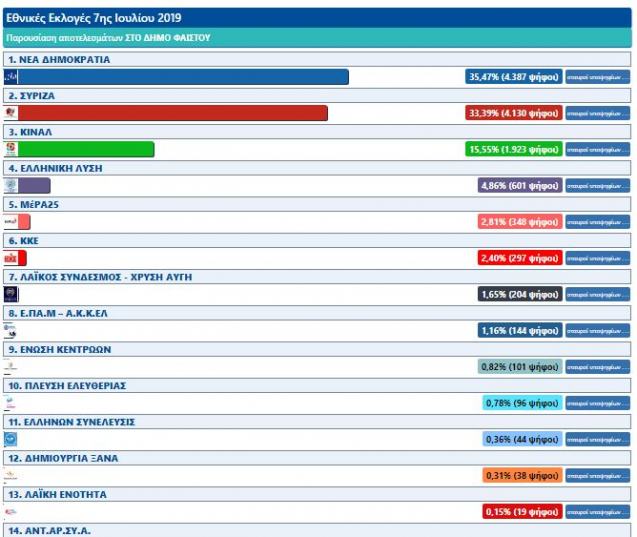
Task: Click the ΚΚΕ party logo
Action: click(11, 258)
